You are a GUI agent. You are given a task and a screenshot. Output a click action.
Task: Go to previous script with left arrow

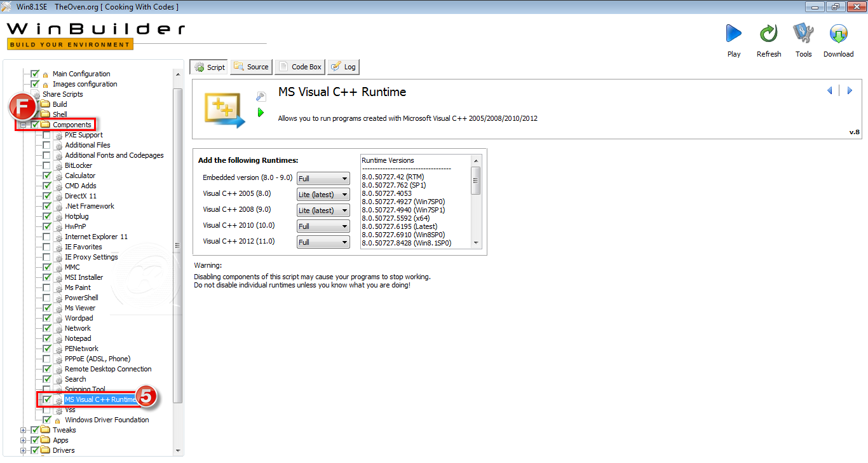830,91
